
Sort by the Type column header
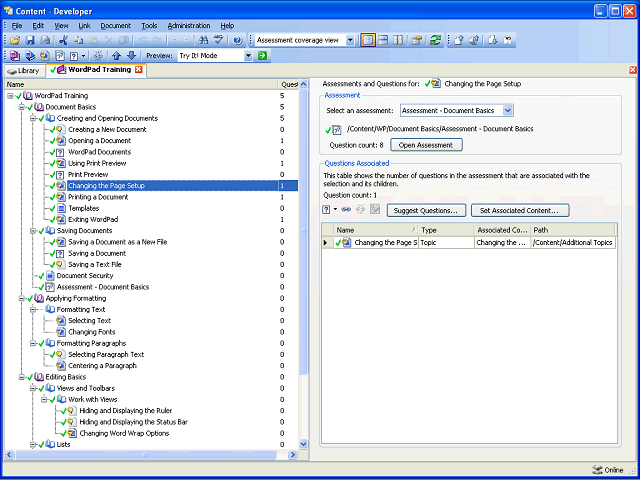pos(446,230)
